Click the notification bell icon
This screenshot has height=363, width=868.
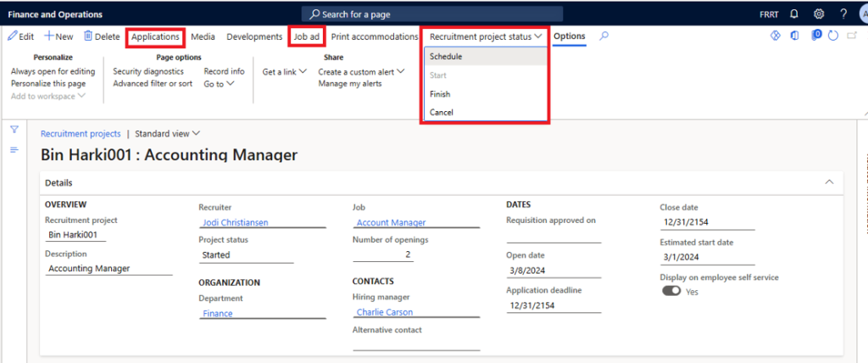[x=795, y=14]
